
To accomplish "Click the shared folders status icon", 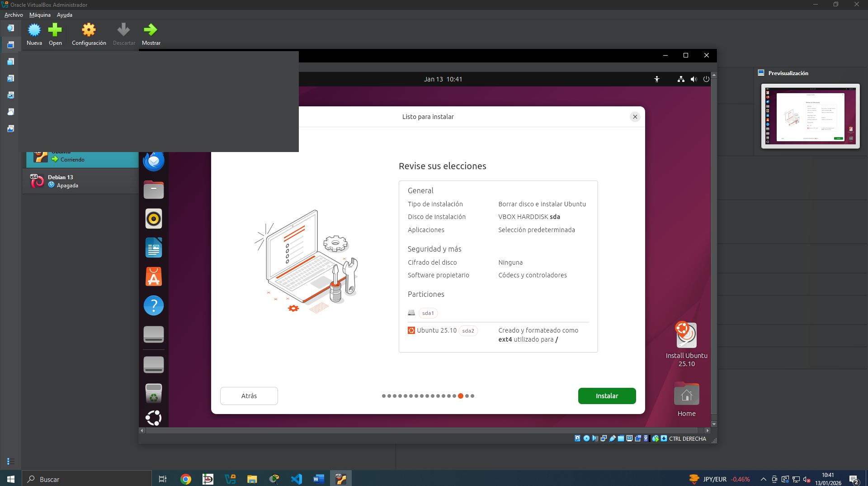I will 621,438.
